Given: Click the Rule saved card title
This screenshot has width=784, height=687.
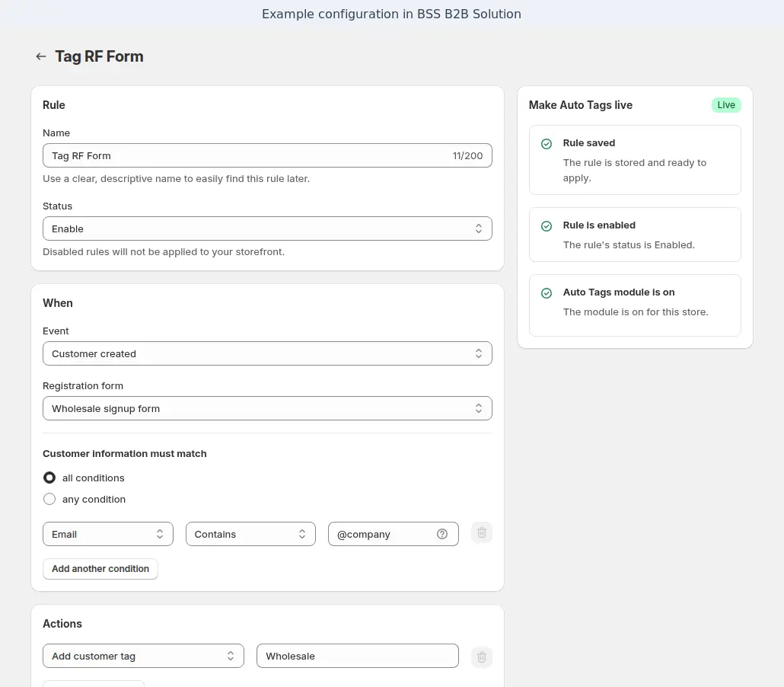Looking at the screenshot, I should [x=589, y=143].
